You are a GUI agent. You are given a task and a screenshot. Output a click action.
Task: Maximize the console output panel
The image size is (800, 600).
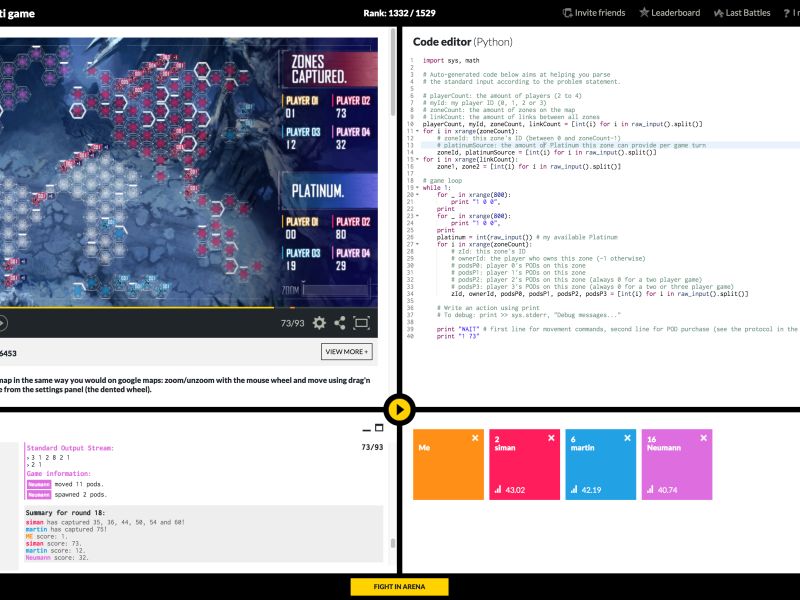click(x=379, y=428)
